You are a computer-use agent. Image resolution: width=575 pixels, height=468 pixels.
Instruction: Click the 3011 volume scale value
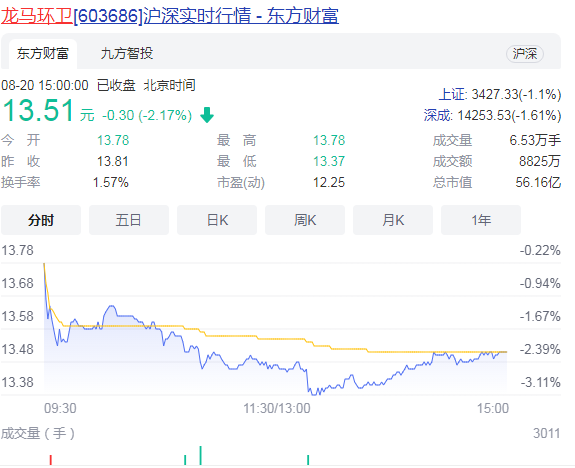point(547,434)
